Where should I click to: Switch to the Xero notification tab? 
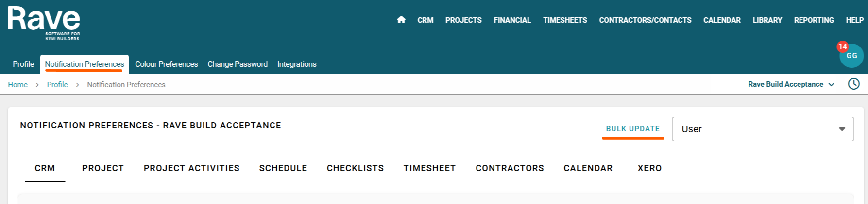tap(649, 168)
